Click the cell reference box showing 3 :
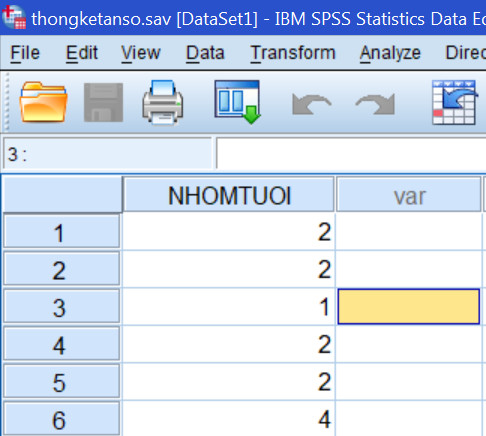Screen dimensions: 486x436 107,153
